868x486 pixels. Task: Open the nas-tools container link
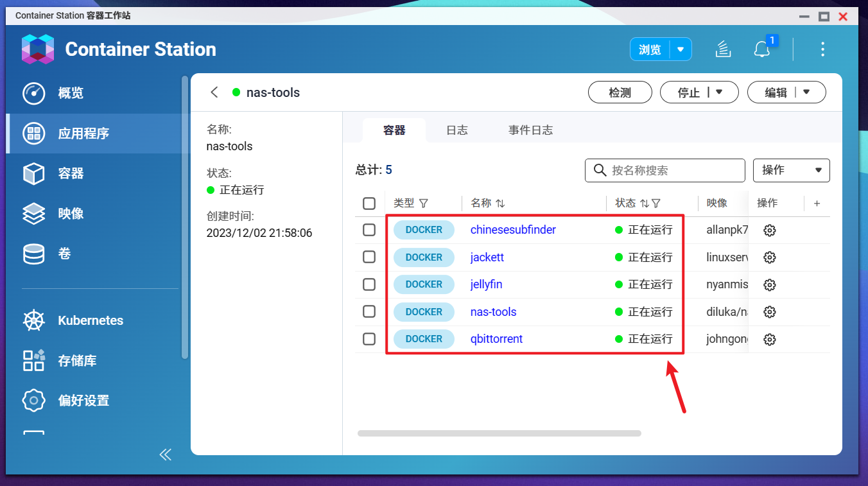click(x=493, y=311)
